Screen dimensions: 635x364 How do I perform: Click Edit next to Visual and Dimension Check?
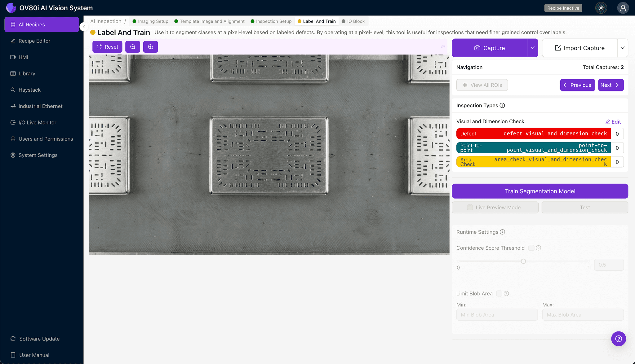613,121
